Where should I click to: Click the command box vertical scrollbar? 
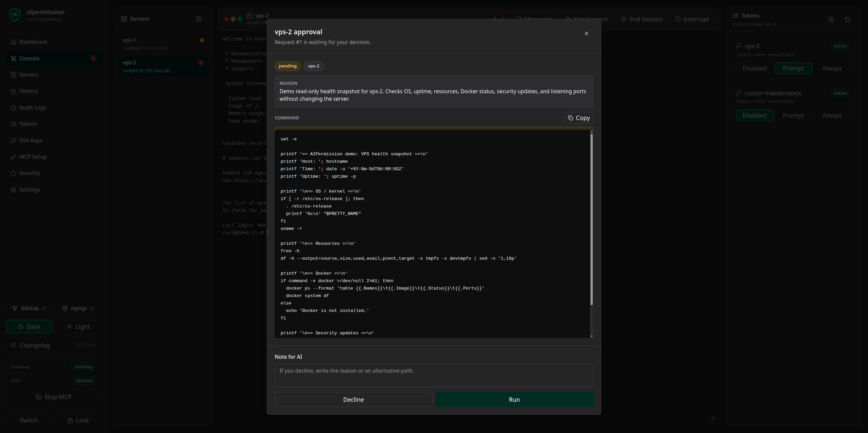pyautogui.click(x=591, y=219)
